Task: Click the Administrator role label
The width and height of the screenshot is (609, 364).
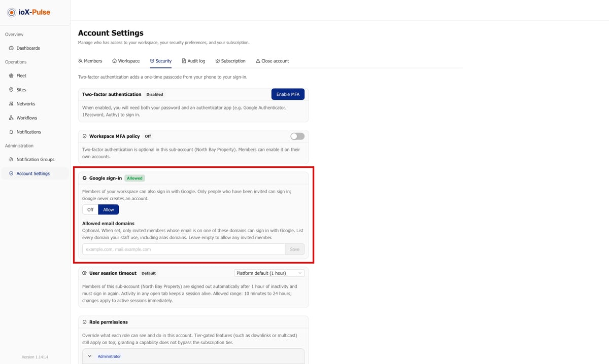Action: pos(109,356)
